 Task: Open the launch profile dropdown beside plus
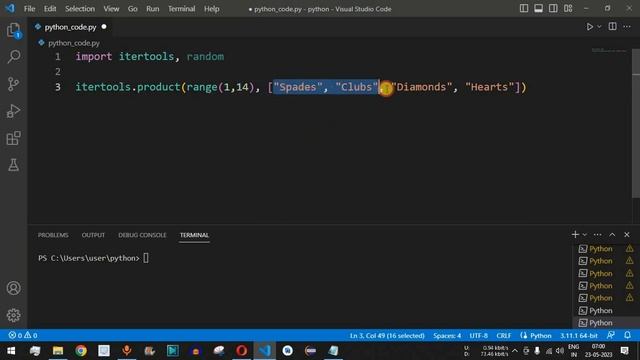click(x=584, y=235)
